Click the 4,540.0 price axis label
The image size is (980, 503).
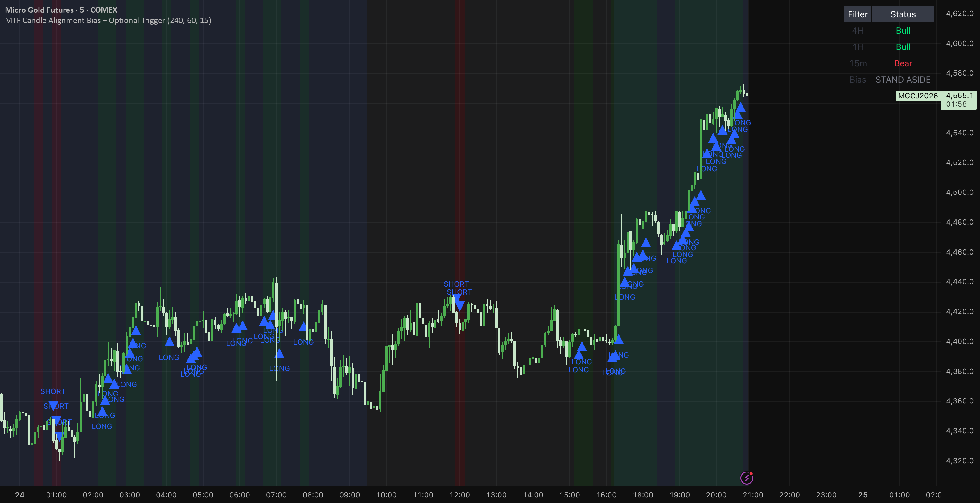click(x=959, y=133)
